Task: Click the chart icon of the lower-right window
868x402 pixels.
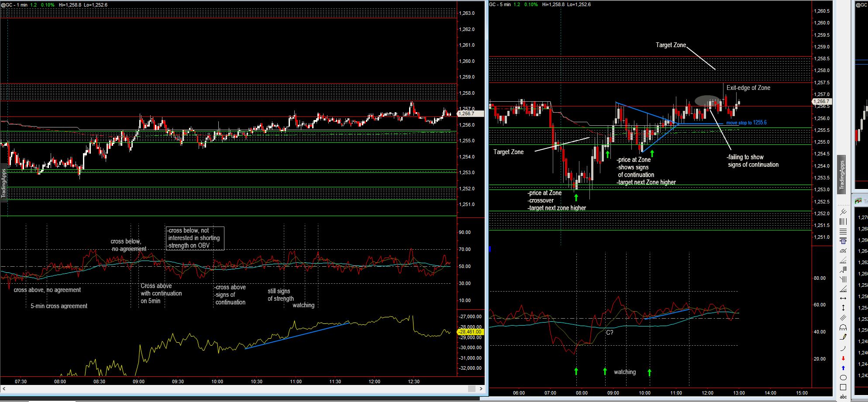Action: [858, 201]
